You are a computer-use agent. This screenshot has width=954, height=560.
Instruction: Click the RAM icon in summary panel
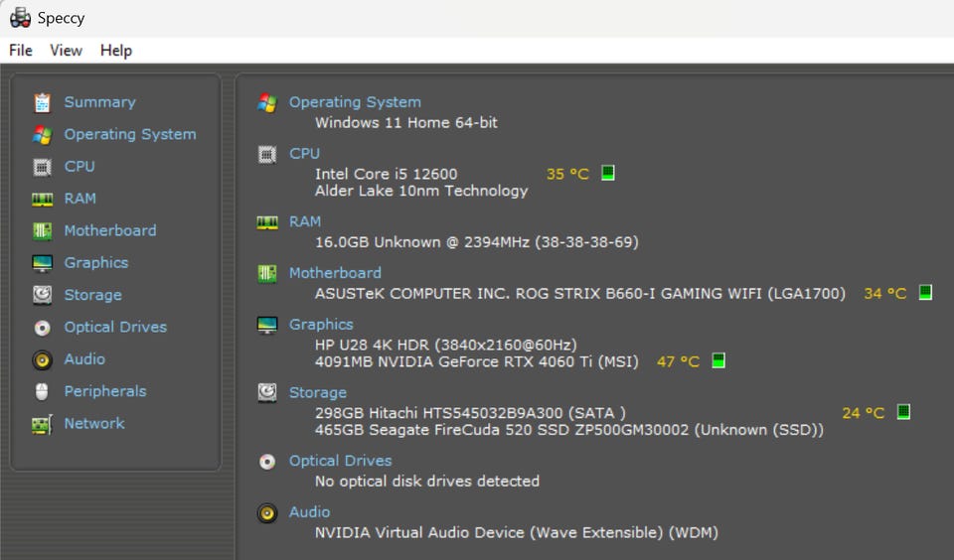pyautogui.click(x=267, y=222)
